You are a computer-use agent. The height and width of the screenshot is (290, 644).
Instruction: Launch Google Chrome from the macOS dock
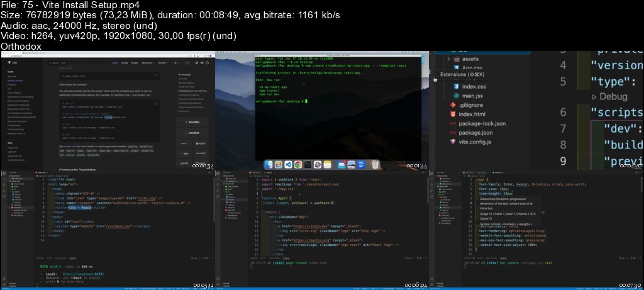[x=298, y=164]
